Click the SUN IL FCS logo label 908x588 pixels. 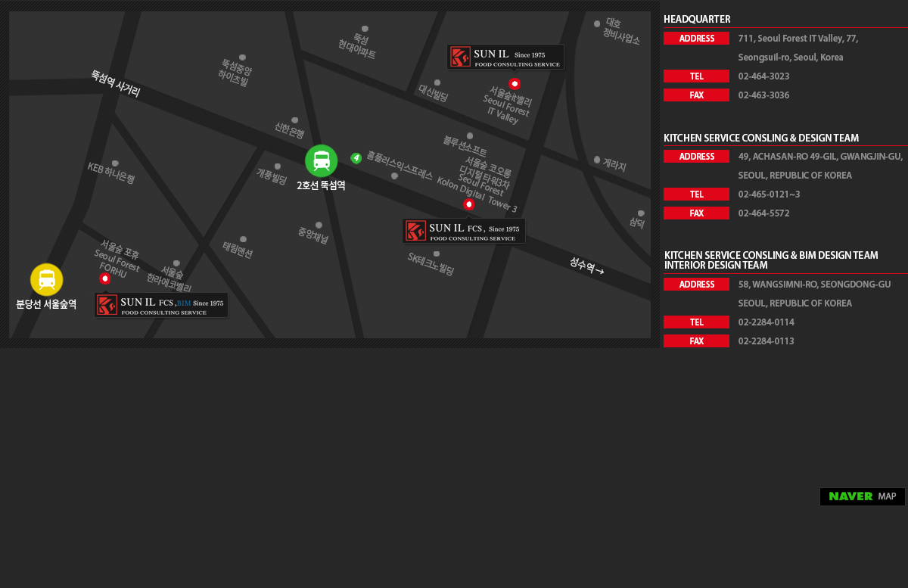coord(463,231)
